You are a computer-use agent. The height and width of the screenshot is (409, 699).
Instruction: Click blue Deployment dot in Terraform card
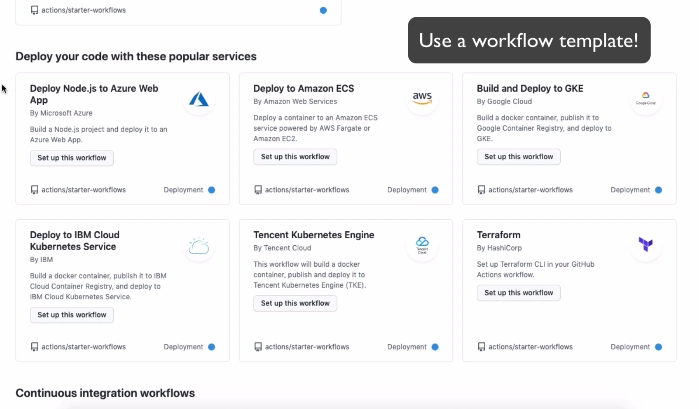(658, 347)
